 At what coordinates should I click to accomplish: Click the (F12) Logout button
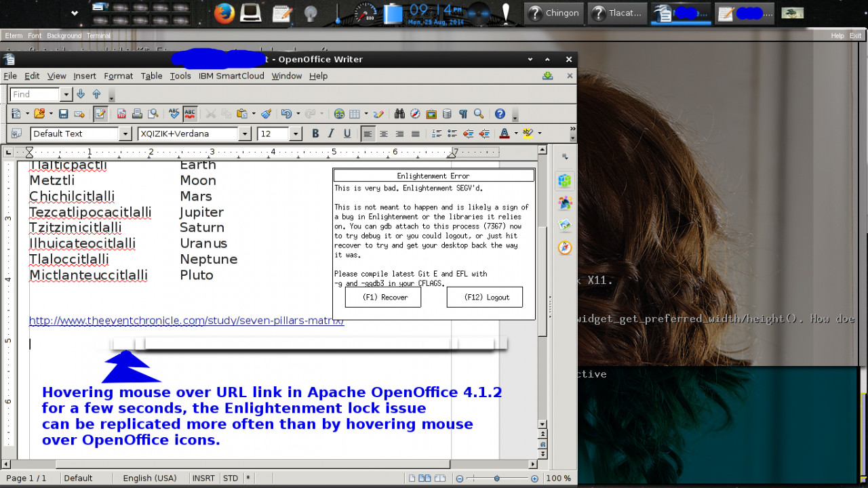485,297
